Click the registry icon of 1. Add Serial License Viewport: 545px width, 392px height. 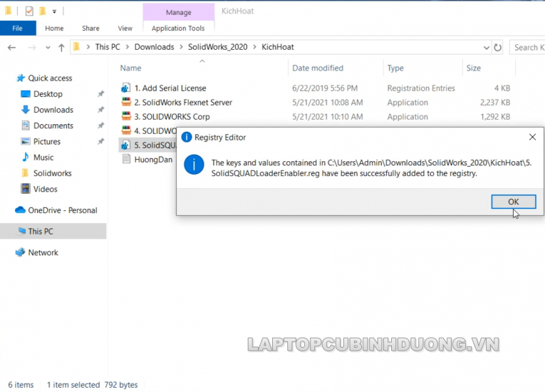tap(126, 88)
